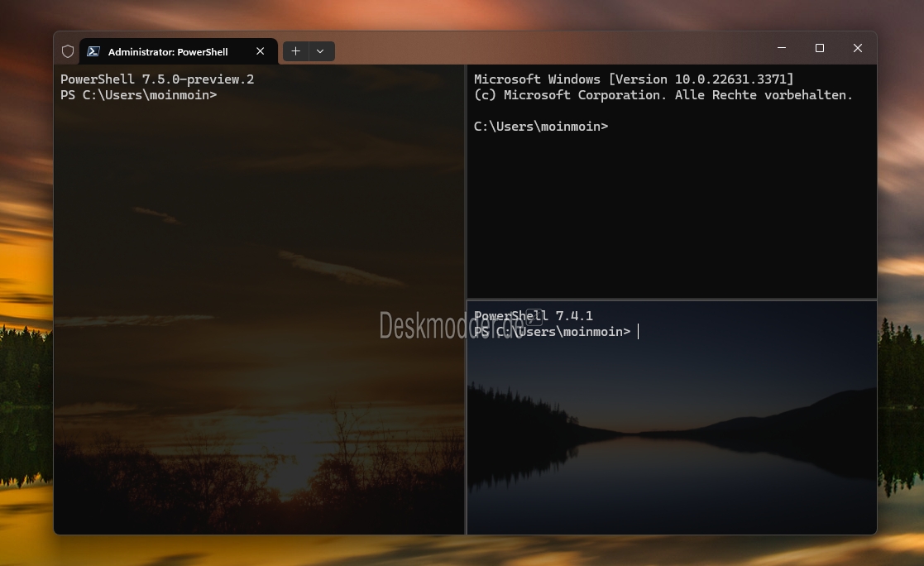The height and width of the screenshot is (566, 924).
Task: Minimize the Terminal window
Action: pyautogui.click(x=782, y=48)
